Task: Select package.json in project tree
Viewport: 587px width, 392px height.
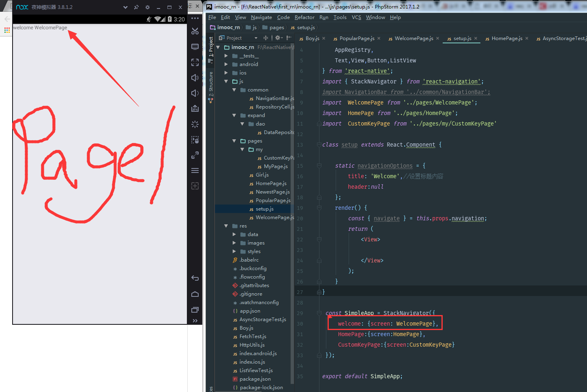Action: pos(252,379)
